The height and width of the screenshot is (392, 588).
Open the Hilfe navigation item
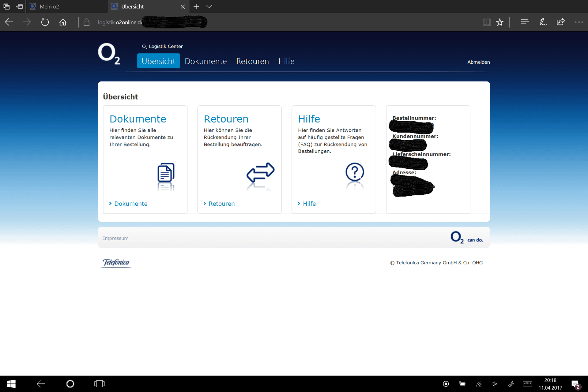(x=286, y=61)
